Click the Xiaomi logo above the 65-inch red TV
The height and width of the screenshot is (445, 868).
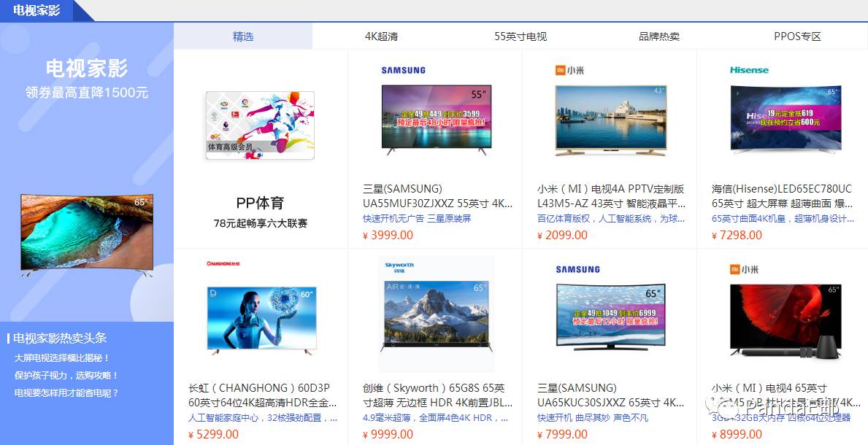(745, 269)
